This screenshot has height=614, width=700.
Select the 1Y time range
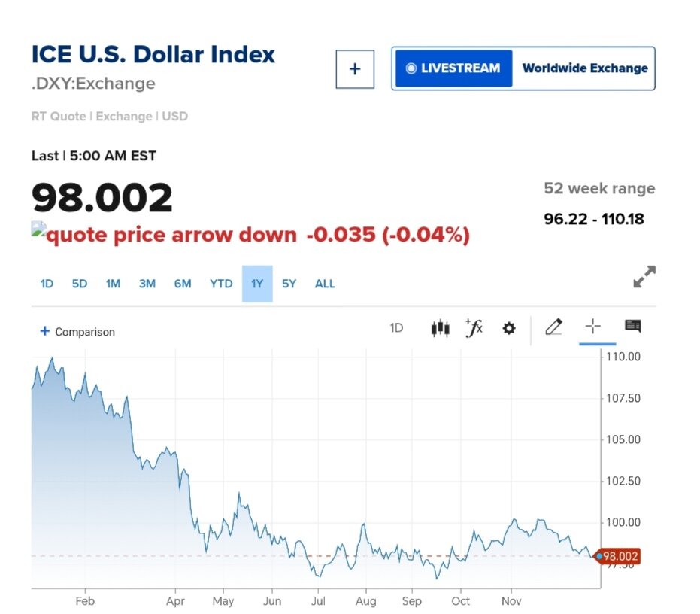click(257, 284)
